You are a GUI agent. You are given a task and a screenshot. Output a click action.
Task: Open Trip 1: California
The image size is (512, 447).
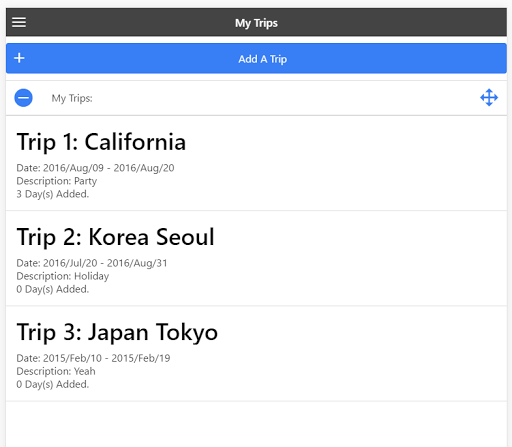[x=256, y=163]
